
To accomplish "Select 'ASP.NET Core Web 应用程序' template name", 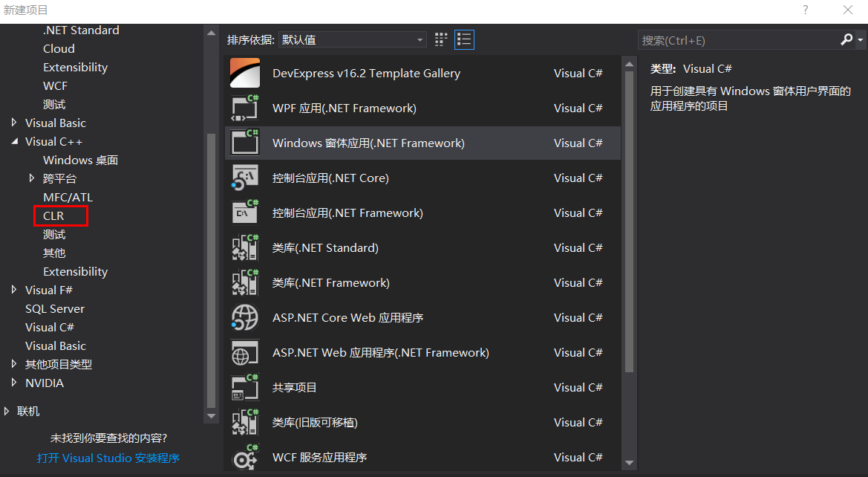I will (x=347, y=317).
